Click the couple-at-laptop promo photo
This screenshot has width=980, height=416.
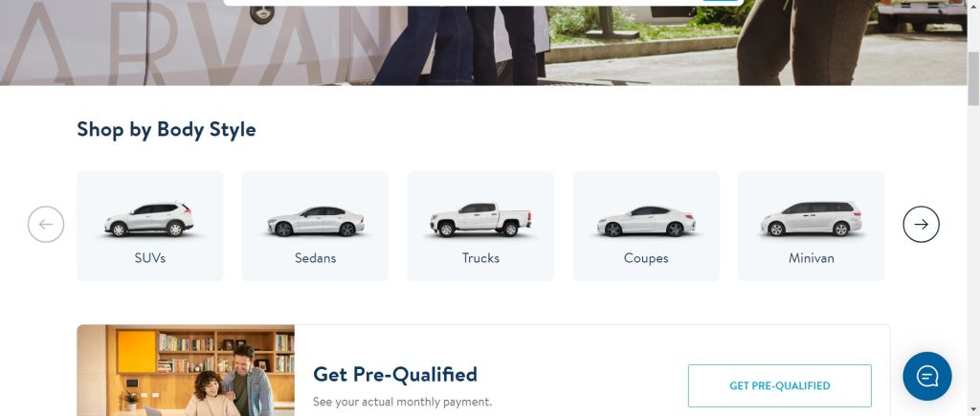coord(186,370)
